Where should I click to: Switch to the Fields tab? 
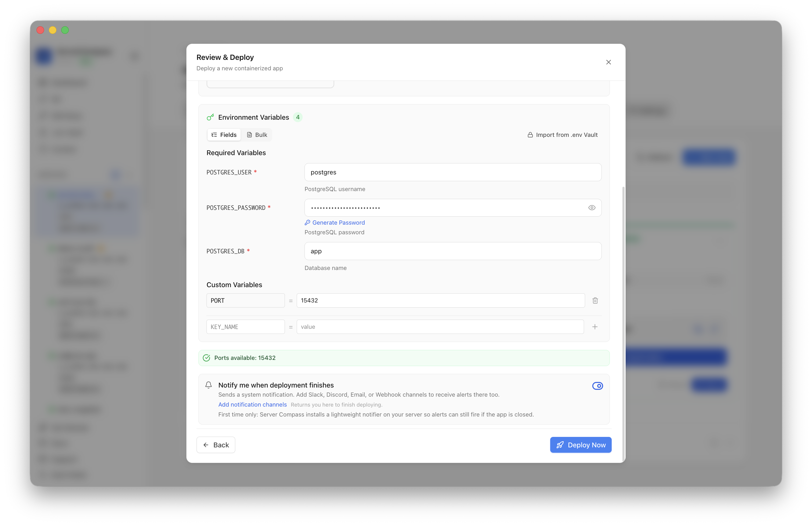224,135
